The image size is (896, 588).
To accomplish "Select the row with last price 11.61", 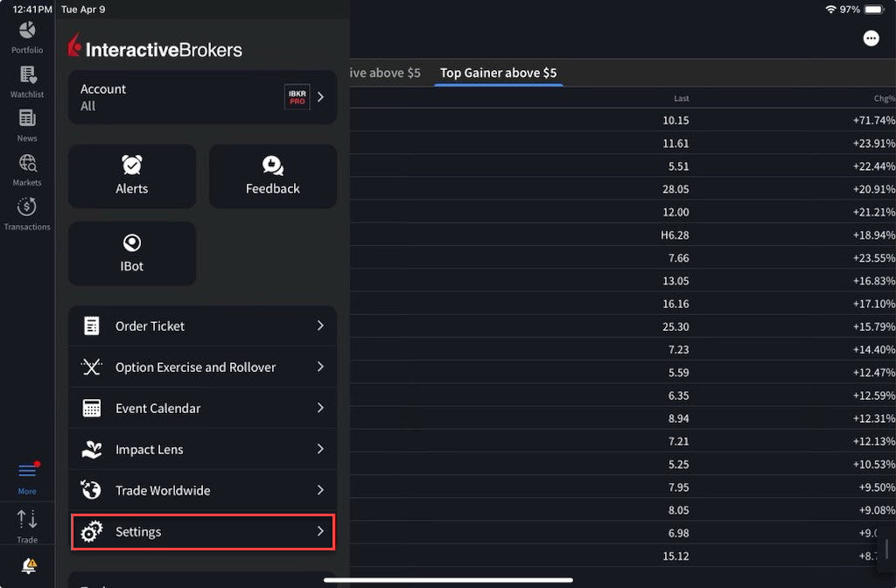I will point(623,143).
